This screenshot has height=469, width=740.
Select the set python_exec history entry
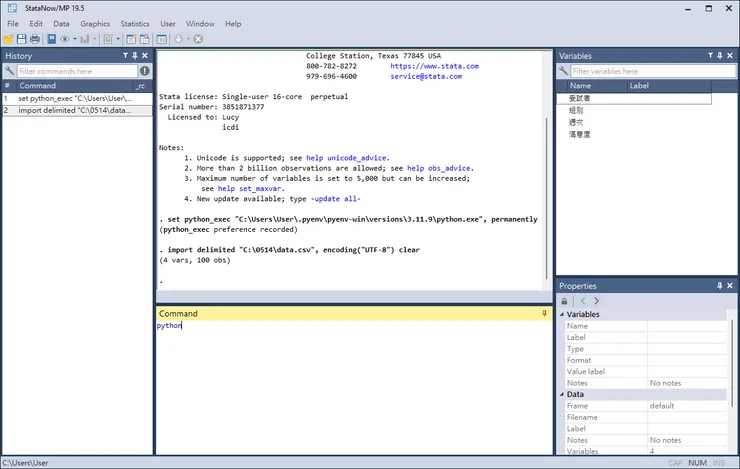click(x=77, y=98)
